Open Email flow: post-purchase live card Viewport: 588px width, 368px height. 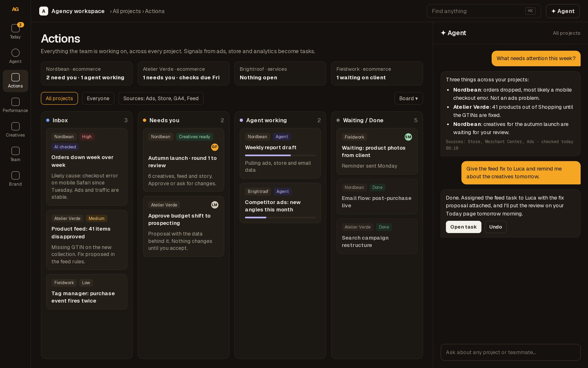click(377, 196)
